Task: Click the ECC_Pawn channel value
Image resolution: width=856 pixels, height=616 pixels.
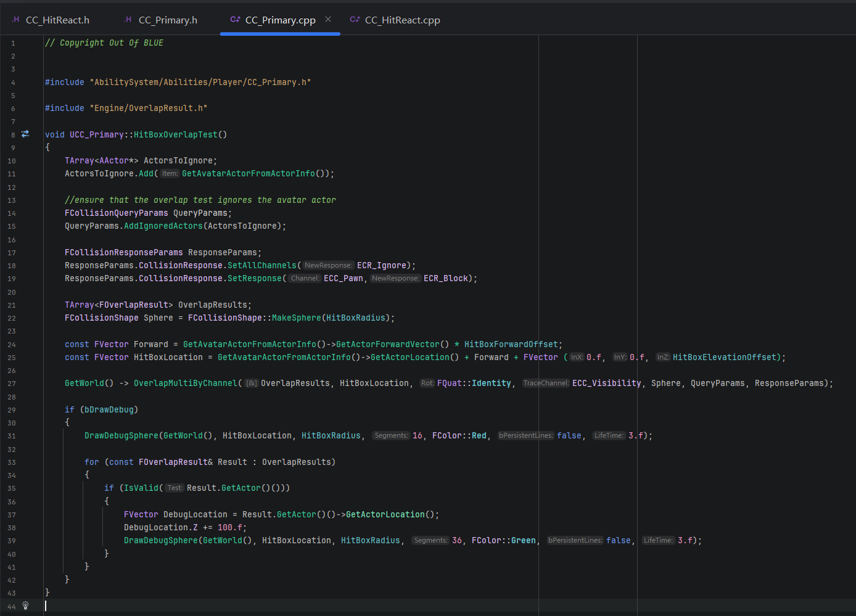Action: click(x=344, y=278)
